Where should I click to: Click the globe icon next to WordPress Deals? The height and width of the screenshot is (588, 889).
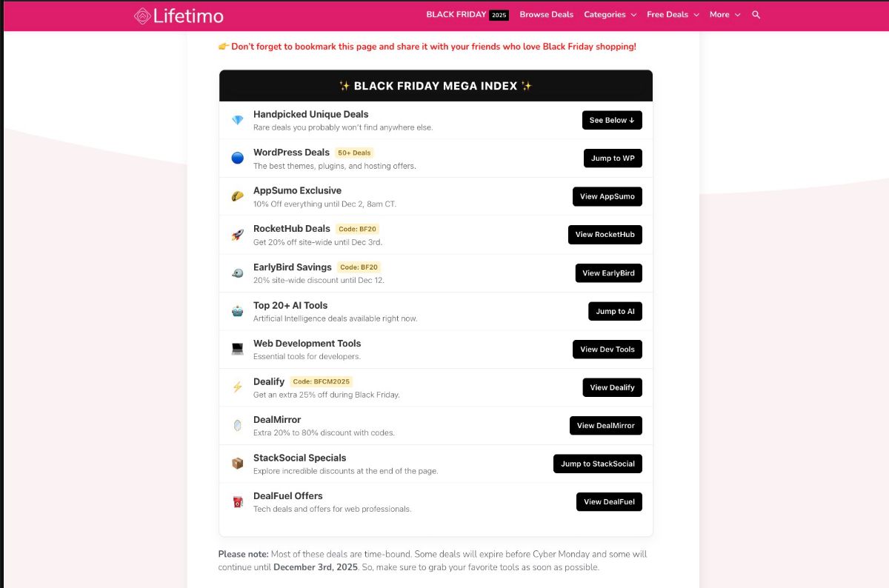coord(237,157)
